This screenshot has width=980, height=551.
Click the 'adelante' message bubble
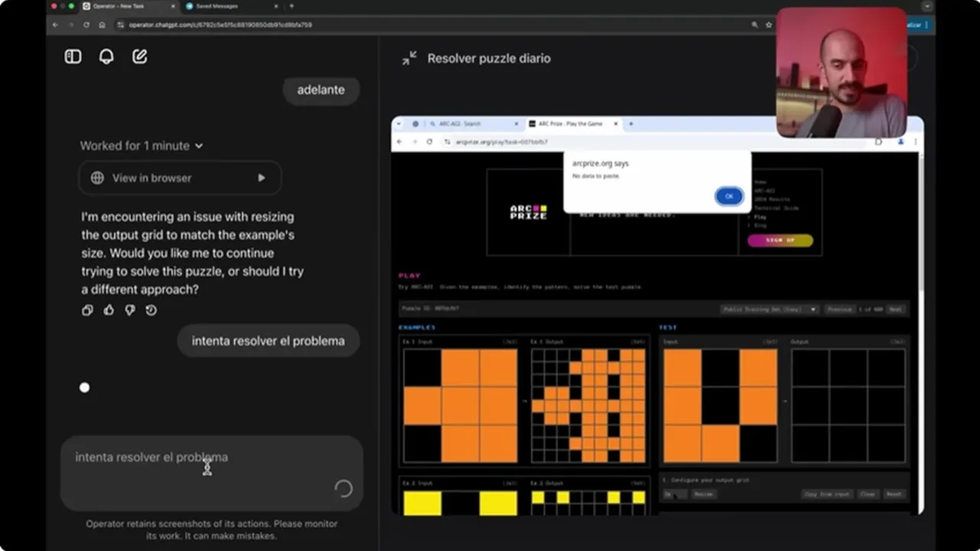pos(321,90)
